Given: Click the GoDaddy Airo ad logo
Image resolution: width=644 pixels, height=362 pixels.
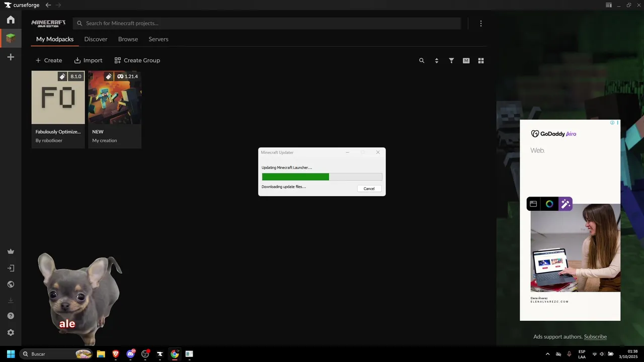Looking at the screenshot, I should coord(553,134).
